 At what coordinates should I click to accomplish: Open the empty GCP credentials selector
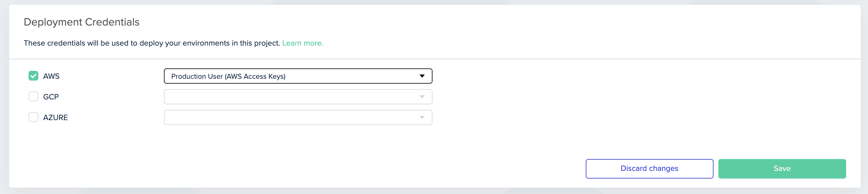298,97
